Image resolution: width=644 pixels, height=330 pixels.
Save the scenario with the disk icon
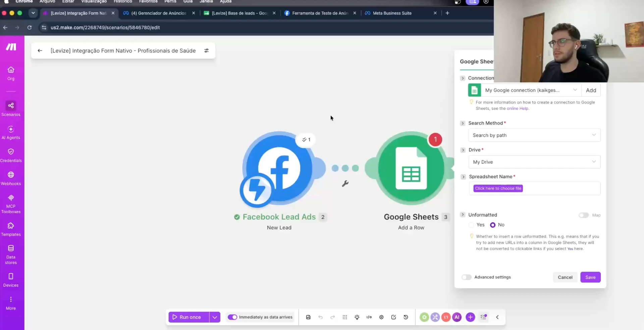click(308, 317)
